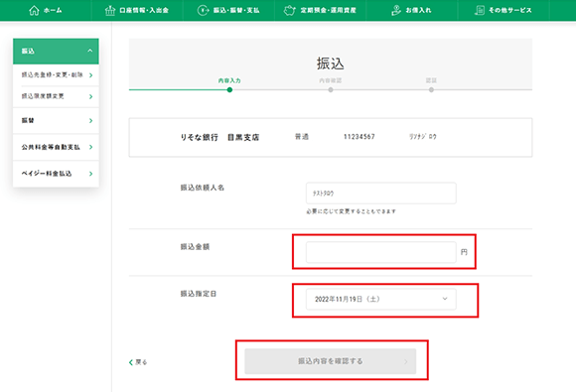Click the 内容入力 progress step marker
The image size is (576, 392).
tap(229, 90)
